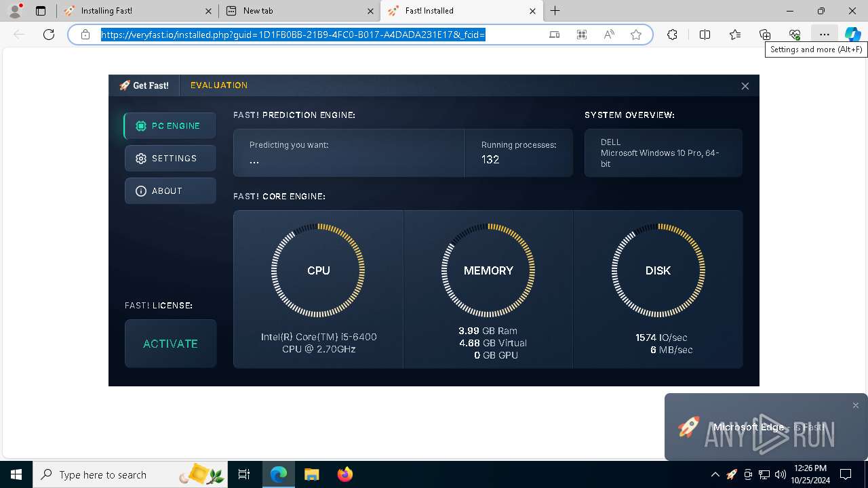Click Intel Core i5-6400 CPU text
The height and width of the screenshot is (488, 868).
tap(319, 343)
